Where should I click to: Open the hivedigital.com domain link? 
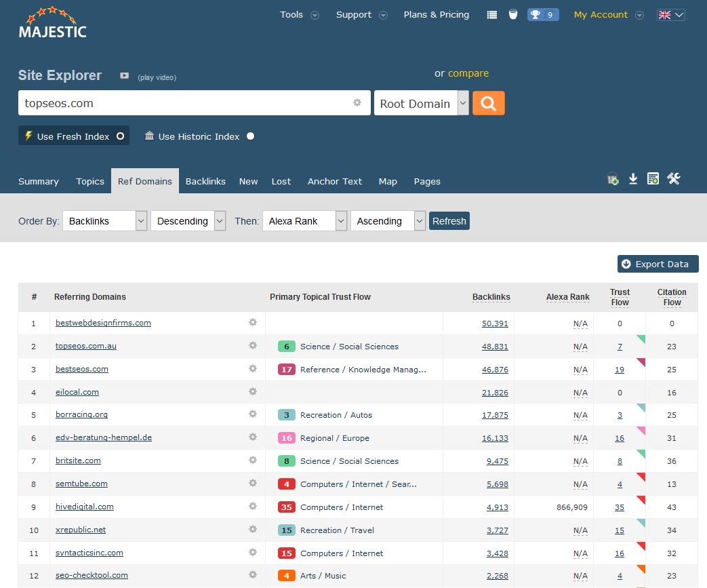(84, 507)
